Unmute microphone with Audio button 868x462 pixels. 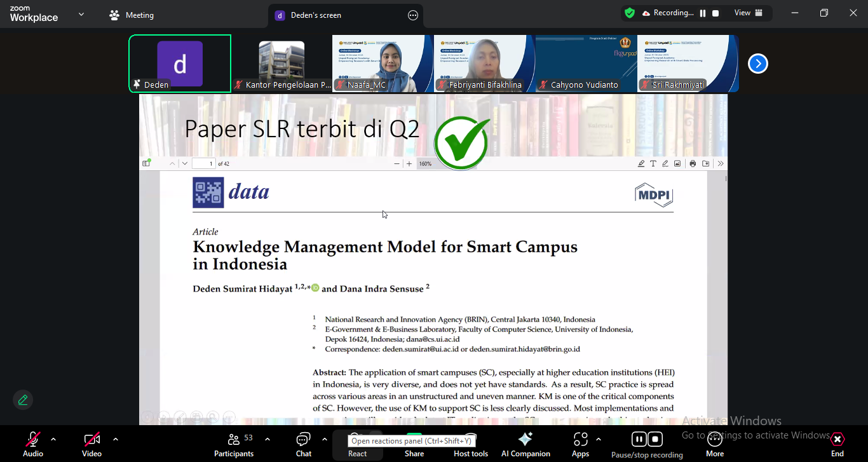tap(33, 444)
